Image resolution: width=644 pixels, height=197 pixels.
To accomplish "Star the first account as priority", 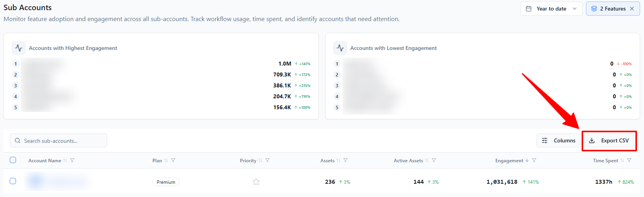I will tap(256, 182).
